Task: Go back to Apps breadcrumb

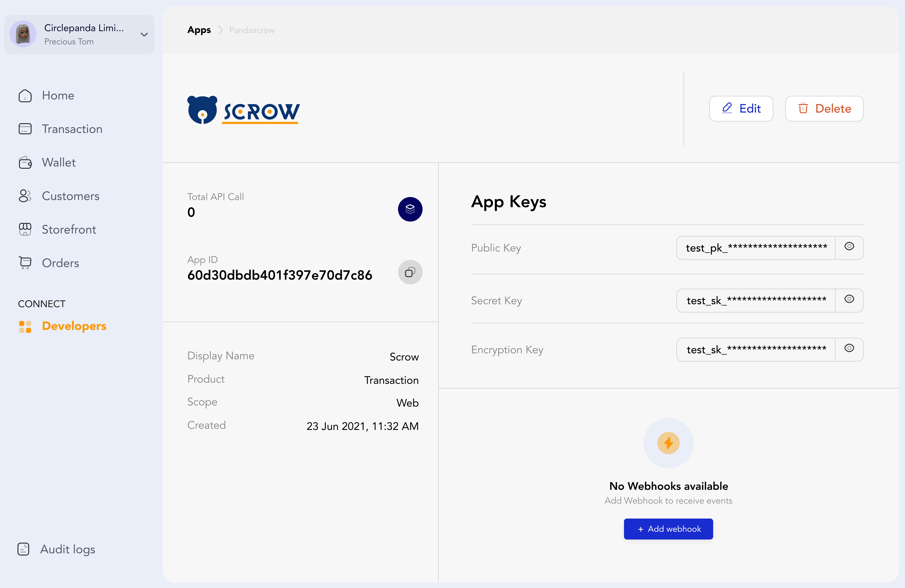Action: point(199,30)
